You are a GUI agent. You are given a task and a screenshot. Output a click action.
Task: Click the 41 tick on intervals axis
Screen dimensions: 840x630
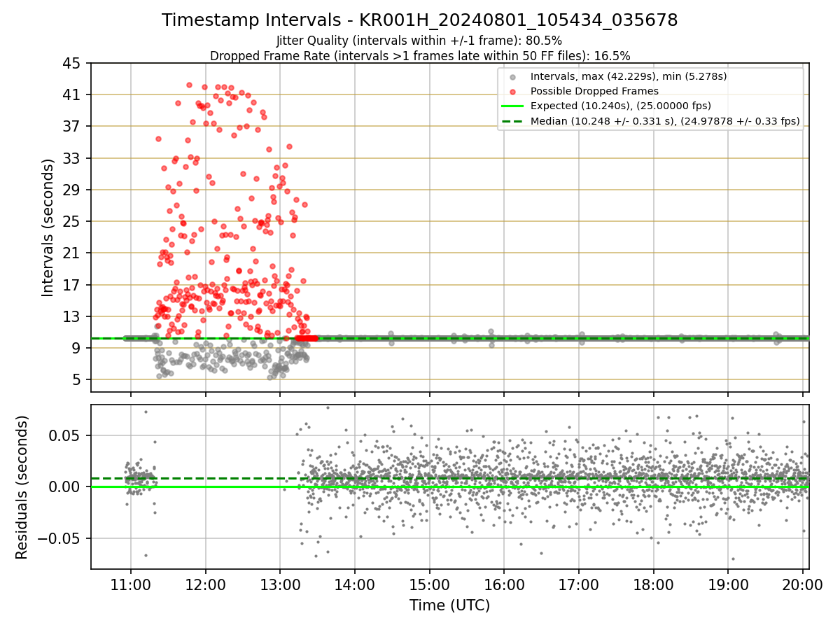point(73,94)
